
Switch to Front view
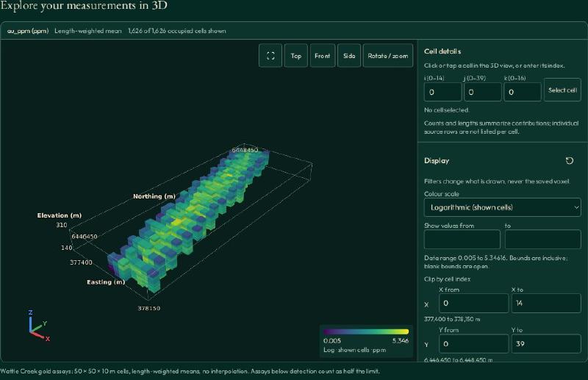click(323, 56)
